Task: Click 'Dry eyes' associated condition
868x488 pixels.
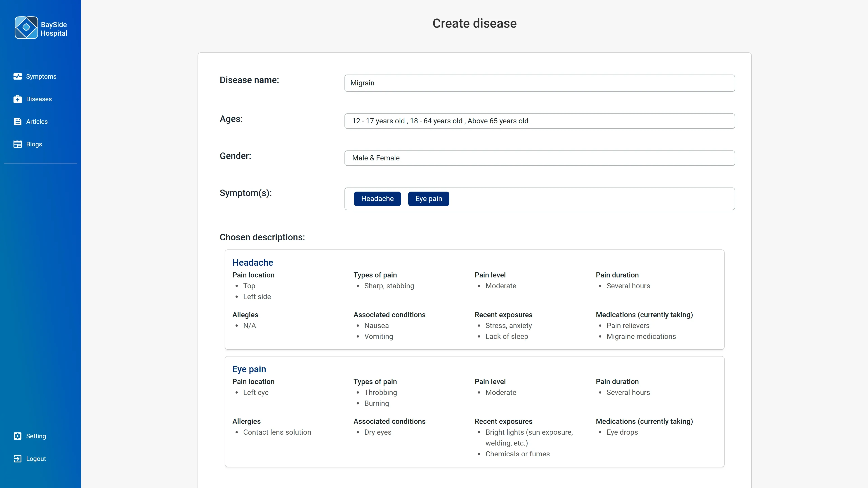Action: (378, 432)
